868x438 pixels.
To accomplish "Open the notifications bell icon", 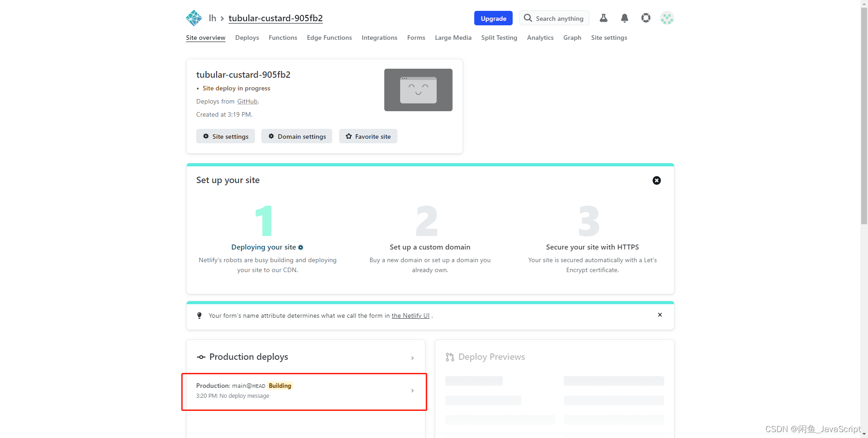I will click(625, 18).
